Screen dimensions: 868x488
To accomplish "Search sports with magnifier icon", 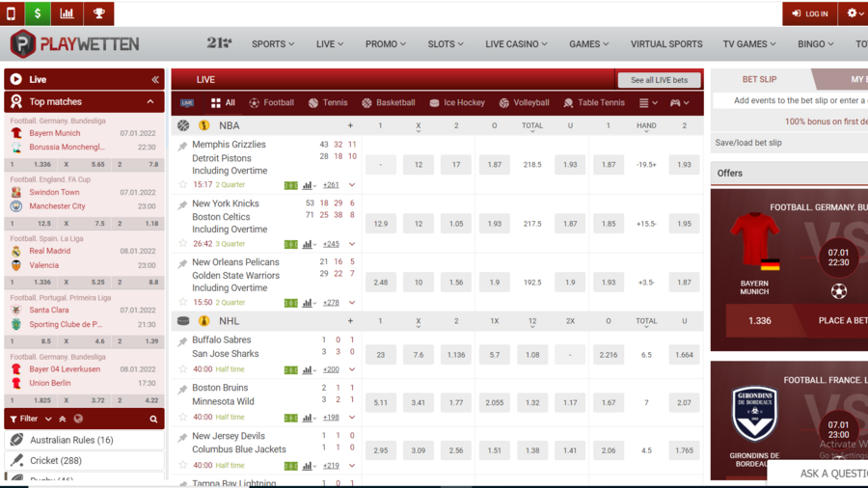I will click(153, 420).
